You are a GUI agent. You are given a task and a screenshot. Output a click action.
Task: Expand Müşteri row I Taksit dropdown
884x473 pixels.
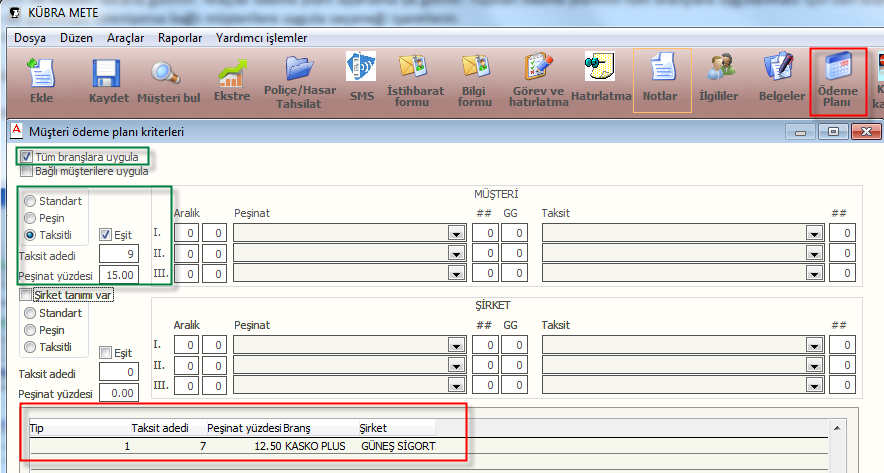[x=813, y=233]
